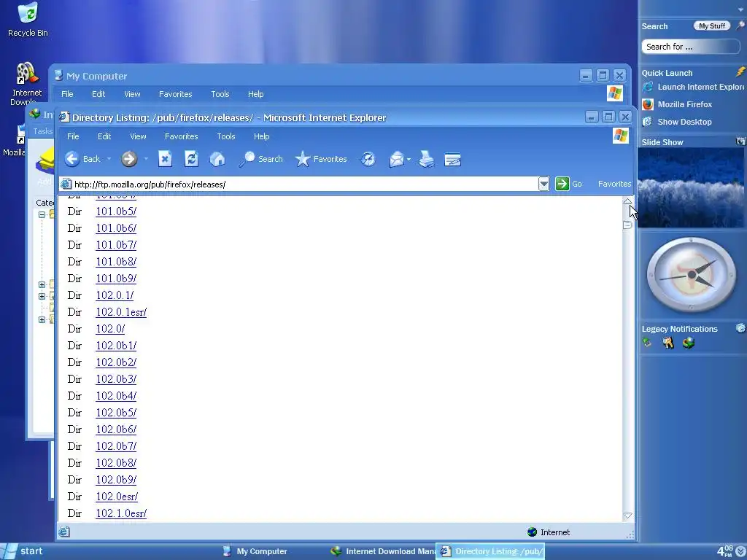
Task: Click the Mail envelope toolbar icon
Action: click(396, 159)
